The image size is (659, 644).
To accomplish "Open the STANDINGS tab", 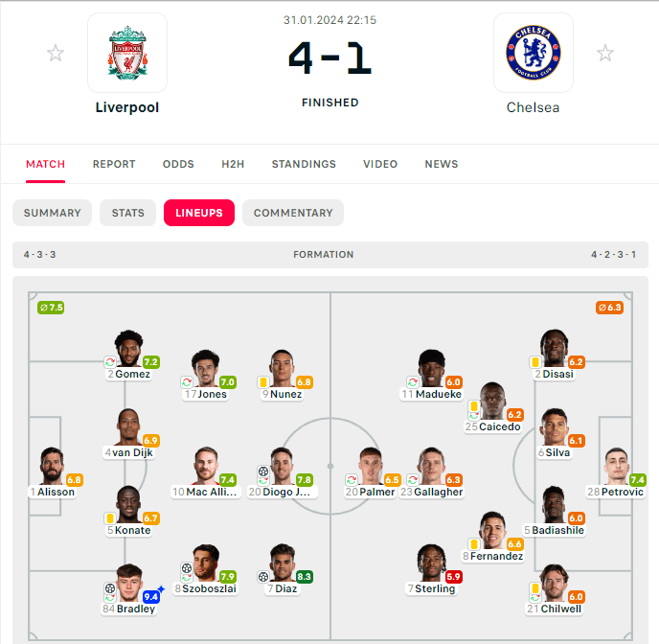I will 304,164.
